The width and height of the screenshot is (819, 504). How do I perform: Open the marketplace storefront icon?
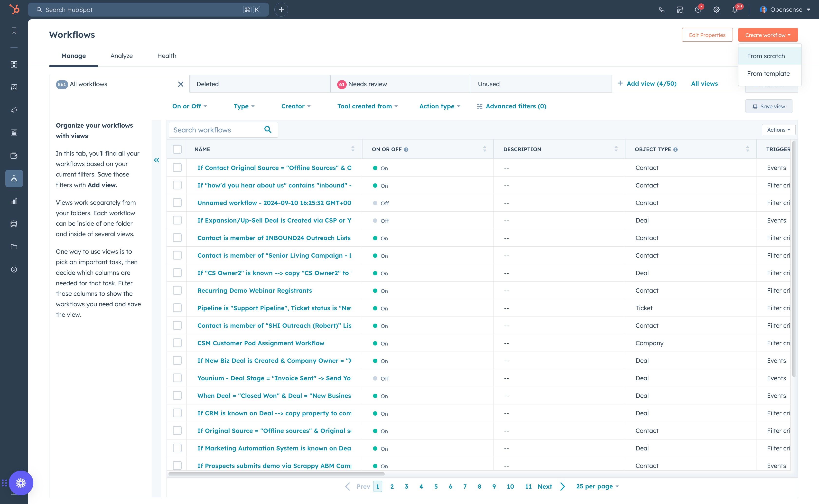point(680,10)
